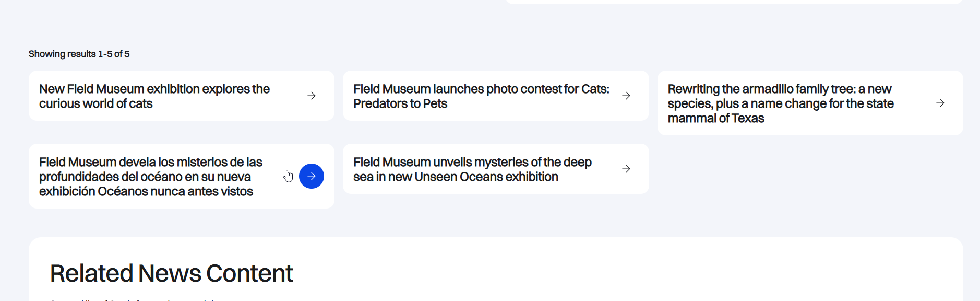Screen dimensions: 980x301
Task: Click 'curious world of cats' text line
Action: (96, 103)
